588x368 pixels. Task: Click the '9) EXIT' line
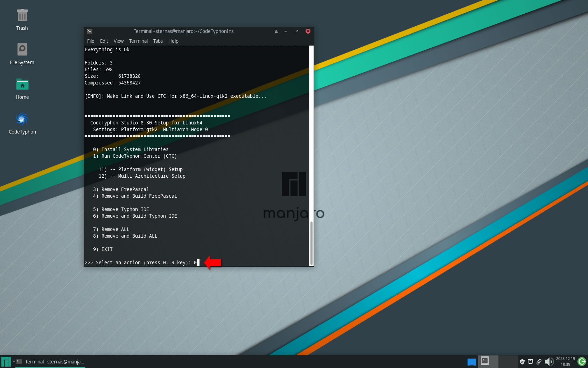(103, 249)
